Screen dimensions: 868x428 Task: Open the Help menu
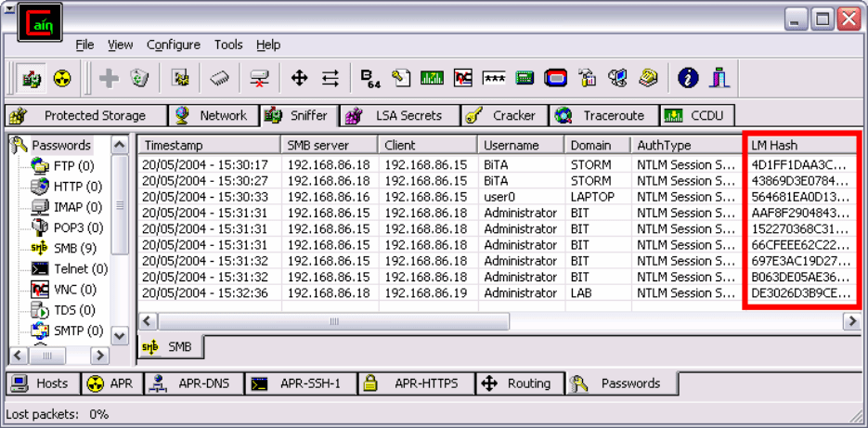click(268, 45)
